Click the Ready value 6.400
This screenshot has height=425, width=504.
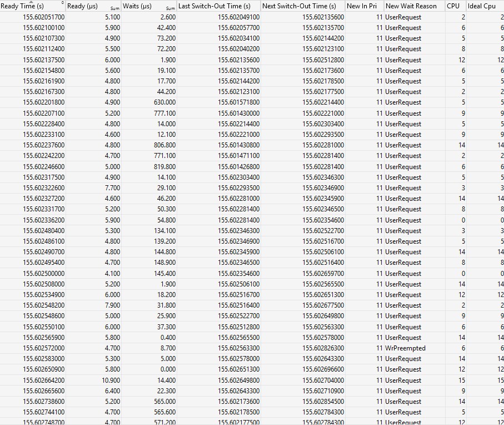point(112,391)
